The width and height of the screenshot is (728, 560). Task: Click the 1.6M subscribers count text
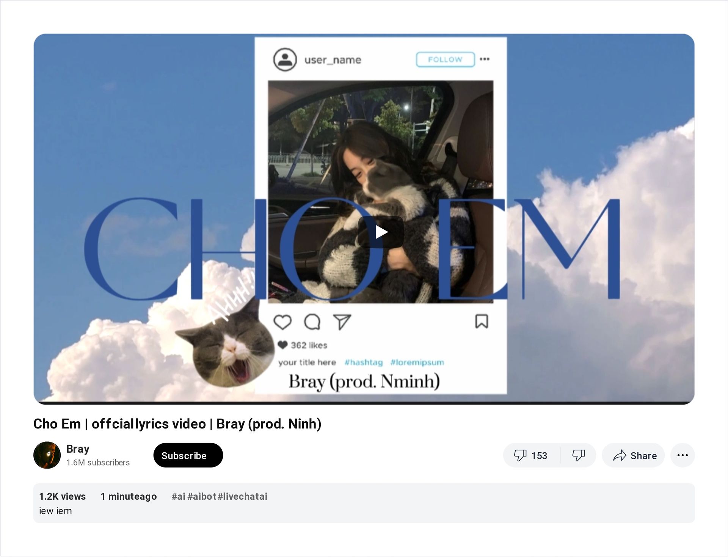coord(98,463)
